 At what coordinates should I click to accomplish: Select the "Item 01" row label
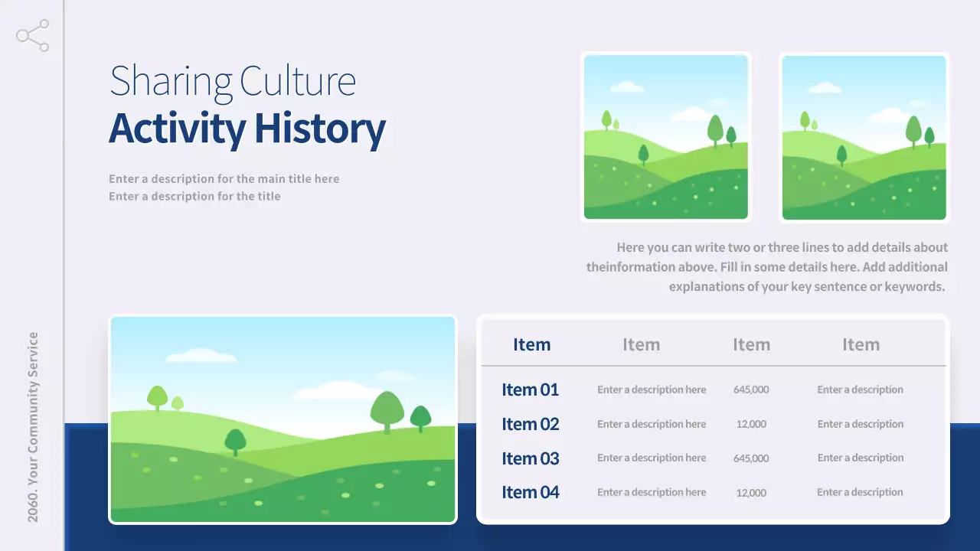point(530,390)
